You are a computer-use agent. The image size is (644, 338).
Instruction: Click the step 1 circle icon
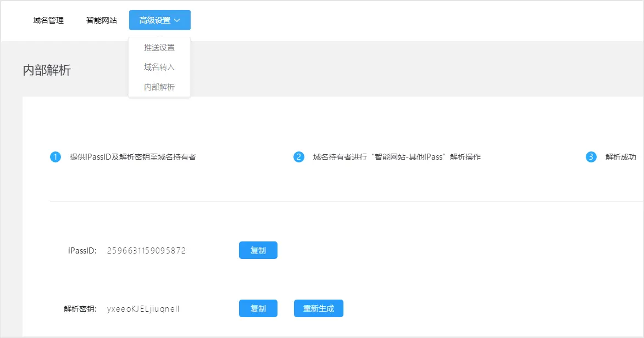click(x=55, y=157)
